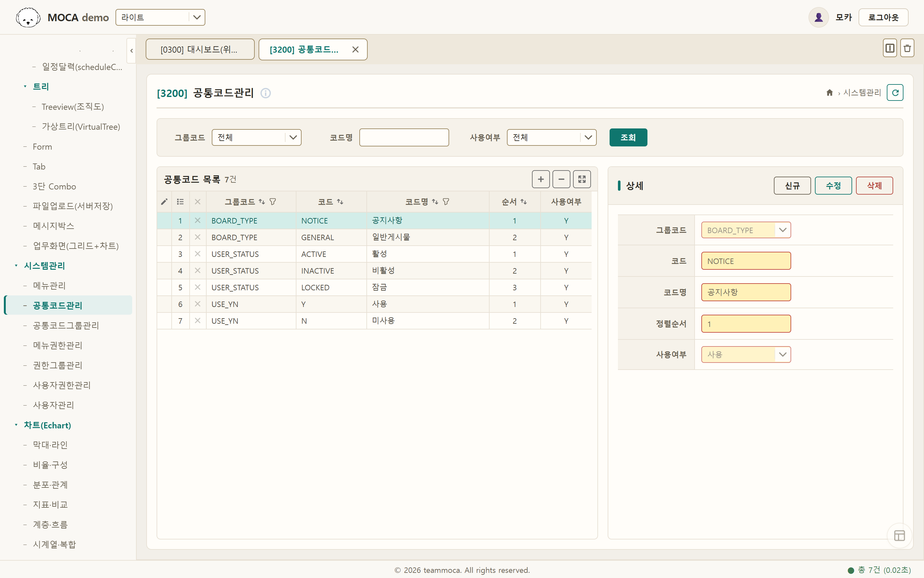Delete the GENERAL row using its X

(197, 237)
